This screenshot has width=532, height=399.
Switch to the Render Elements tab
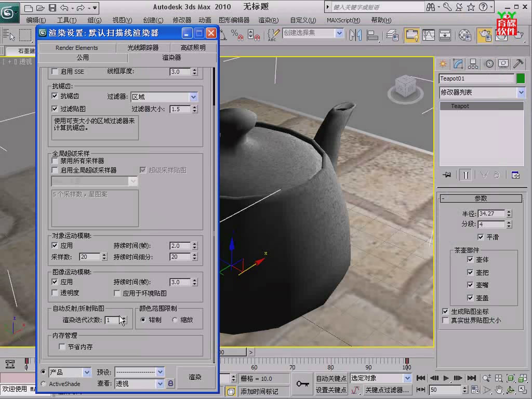point(77,47)
